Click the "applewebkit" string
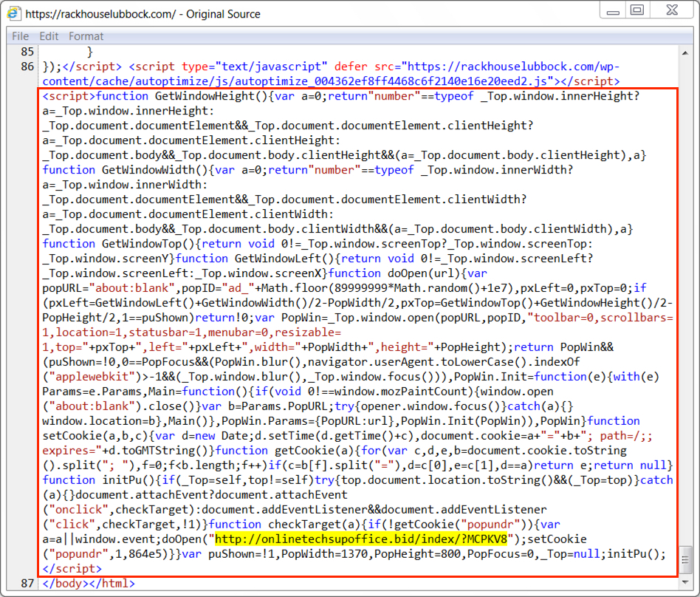 click(95, 376)
